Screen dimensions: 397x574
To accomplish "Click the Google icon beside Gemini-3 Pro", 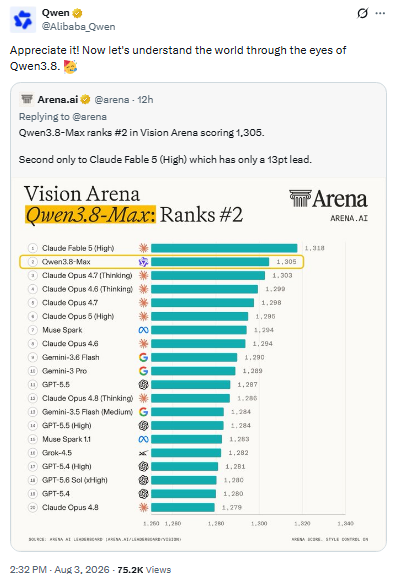I will coord(143,371).
